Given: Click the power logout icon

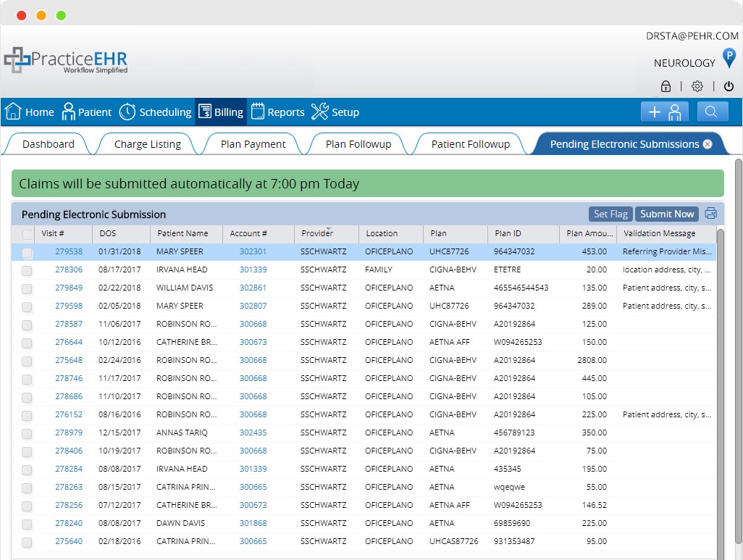Looking at the screenshot, I should 729,86.
